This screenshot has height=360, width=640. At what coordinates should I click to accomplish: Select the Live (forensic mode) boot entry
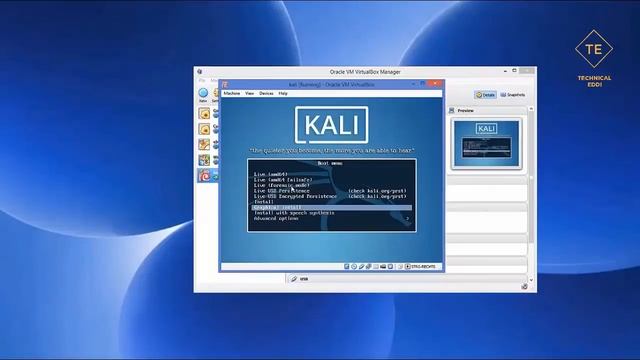tap(282, 185)
